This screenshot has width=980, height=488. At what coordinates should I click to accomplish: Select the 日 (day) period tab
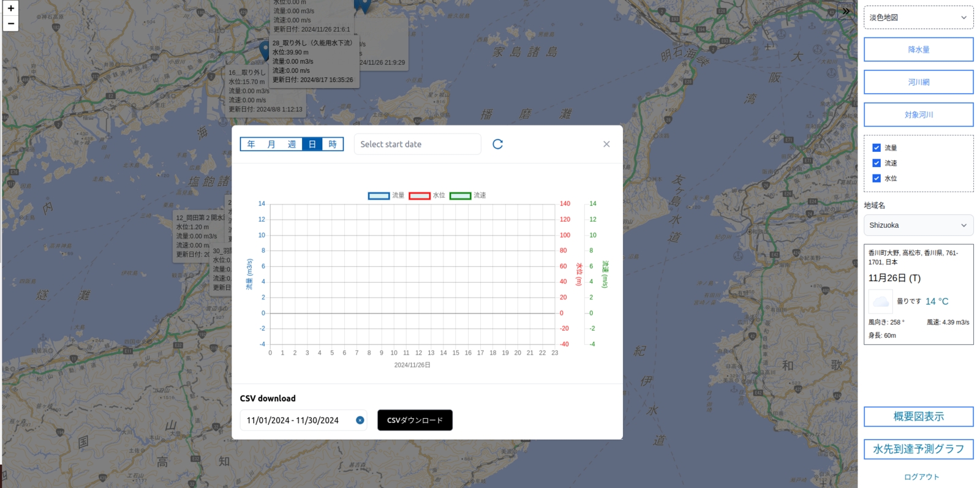coord(312,144)
